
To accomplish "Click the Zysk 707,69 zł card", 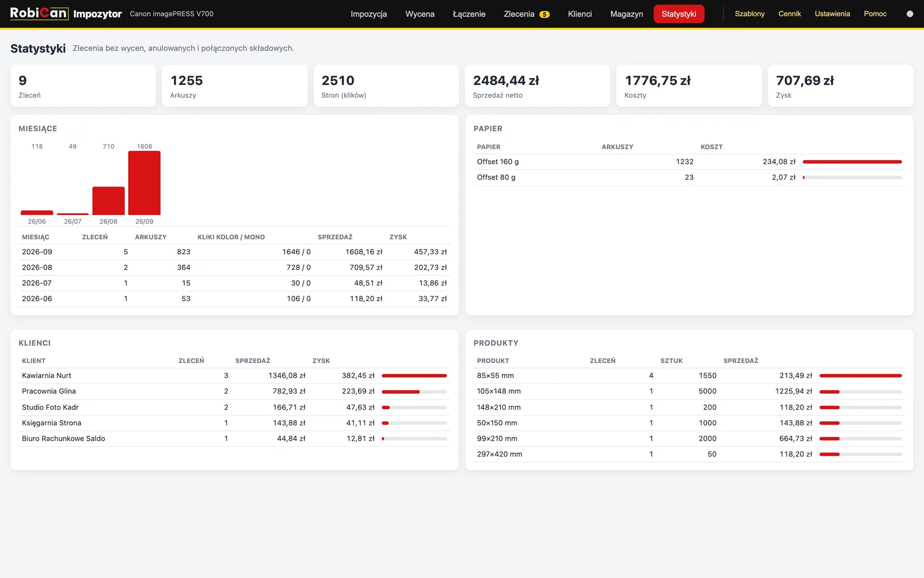I will tap(841, 86).
